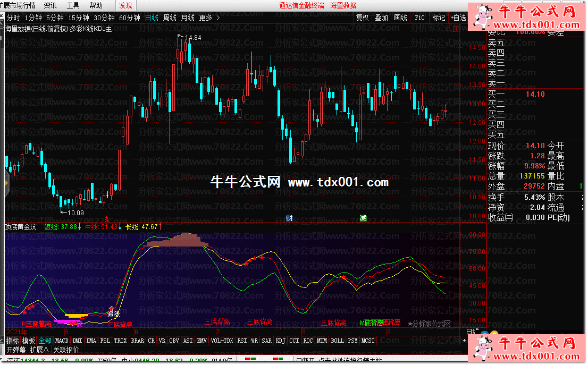Switch indicator to PSY
588x365 pixels.
pyautogui.click(x=352, y=341)
